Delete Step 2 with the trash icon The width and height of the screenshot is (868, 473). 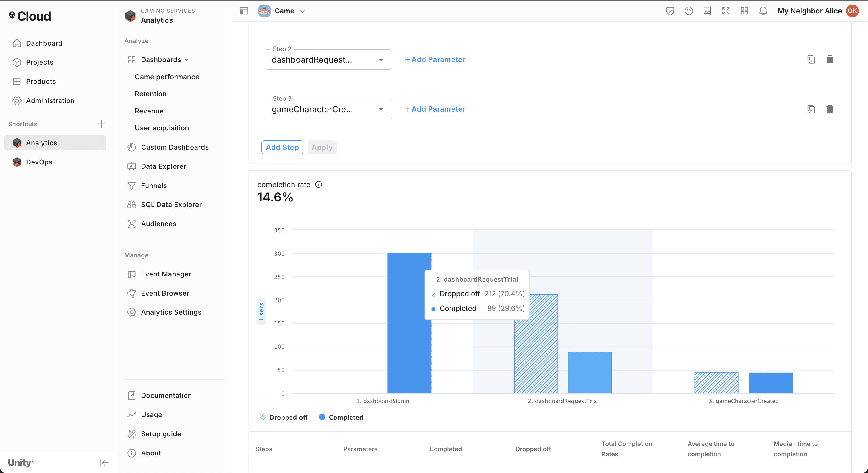(x=830, y=59)
